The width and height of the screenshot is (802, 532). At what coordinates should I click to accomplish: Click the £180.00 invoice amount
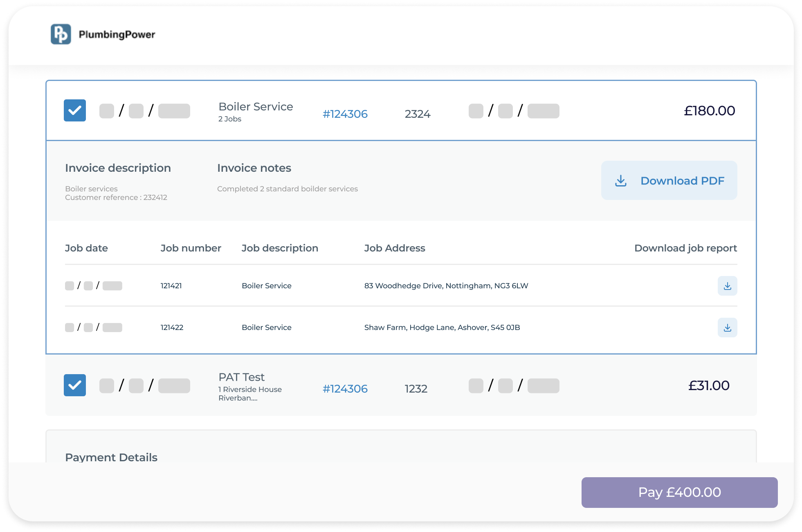(709, 111)
